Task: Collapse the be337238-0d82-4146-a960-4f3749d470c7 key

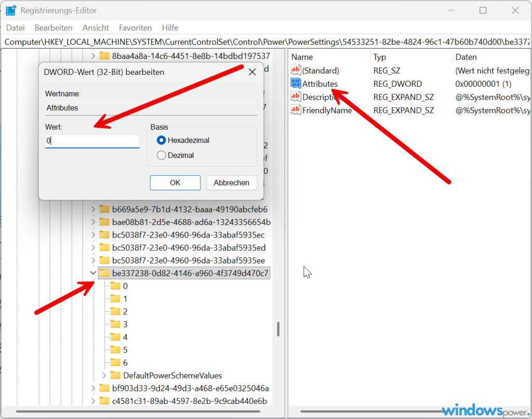Action: coord(93,273)
